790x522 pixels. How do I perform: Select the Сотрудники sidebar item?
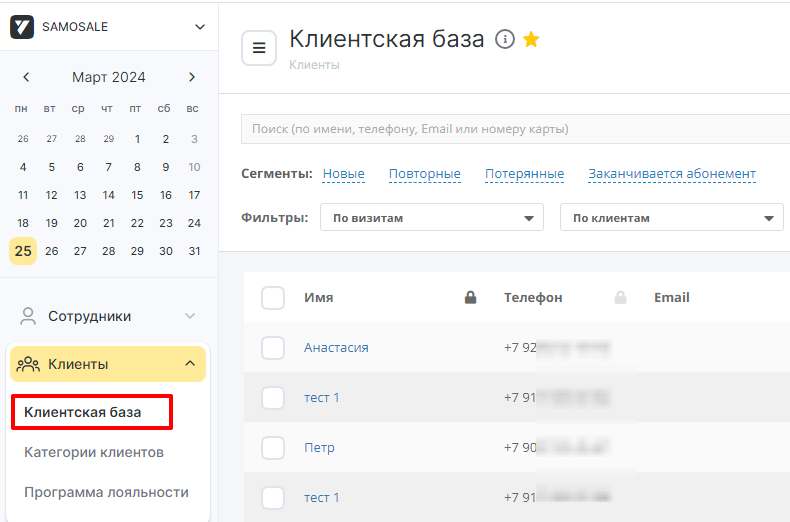point(108,316)
